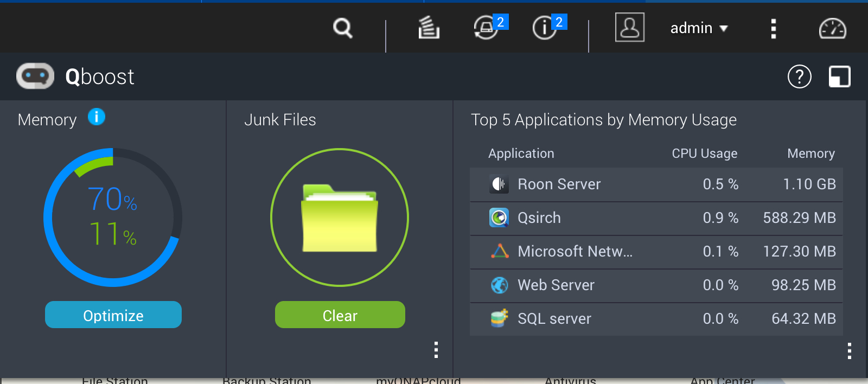Click the Application column header
The height and width of the screenshot is (384, 868).
(x=521, y=153)
